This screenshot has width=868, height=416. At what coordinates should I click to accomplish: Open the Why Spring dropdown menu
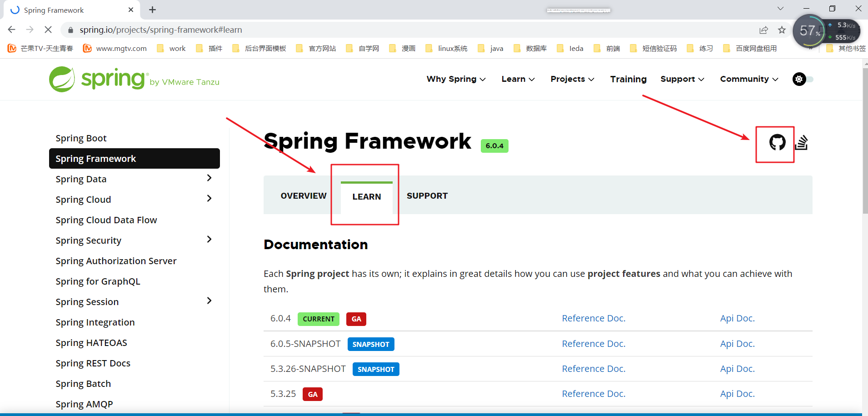(x=456, y=79)
